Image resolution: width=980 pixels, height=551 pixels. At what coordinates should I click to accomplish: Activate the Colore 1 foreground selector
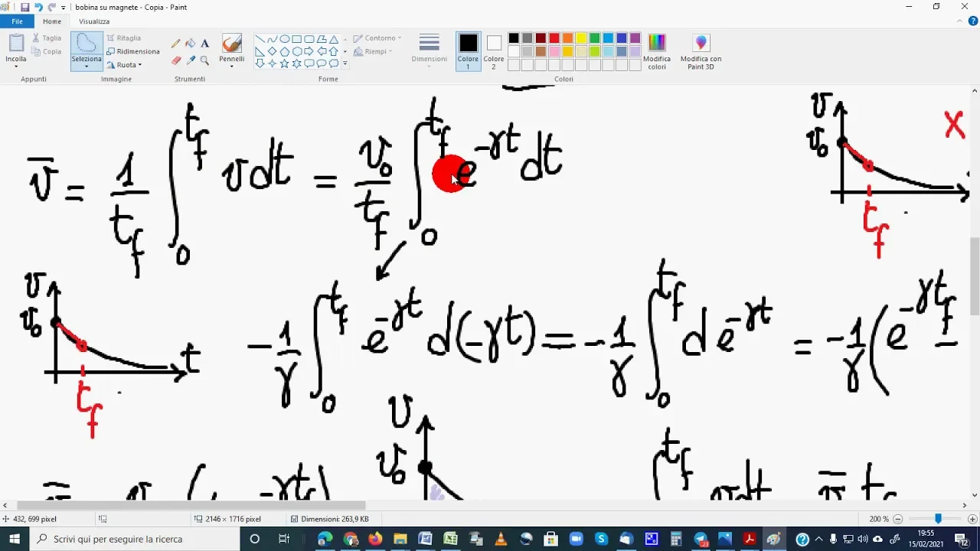click(468, 51)
